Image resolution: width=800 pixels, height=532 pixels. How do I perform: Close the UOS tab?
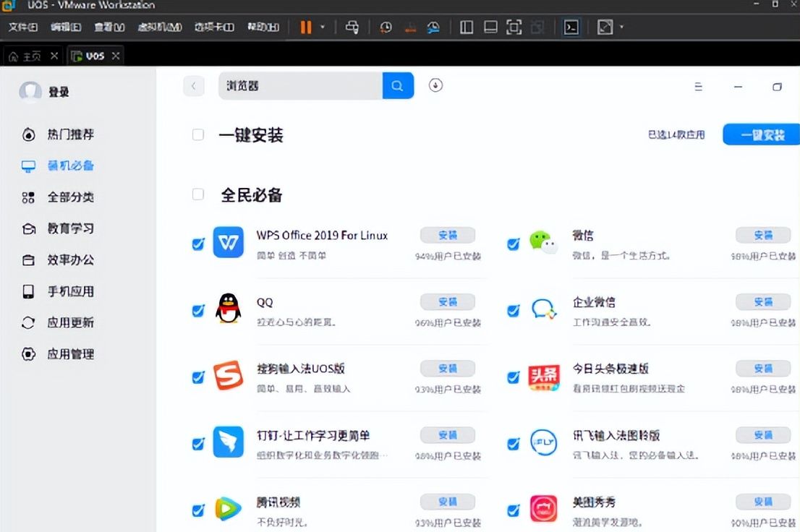point(116,56)
